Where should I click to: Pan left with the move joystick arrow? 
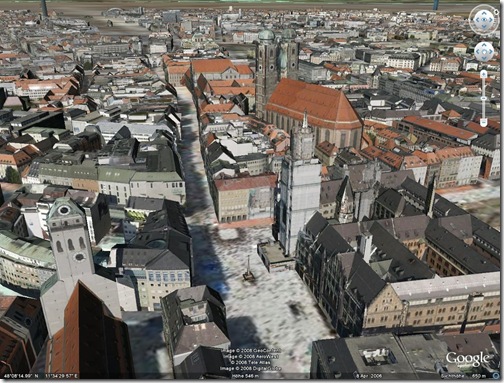tap(478, 51)
